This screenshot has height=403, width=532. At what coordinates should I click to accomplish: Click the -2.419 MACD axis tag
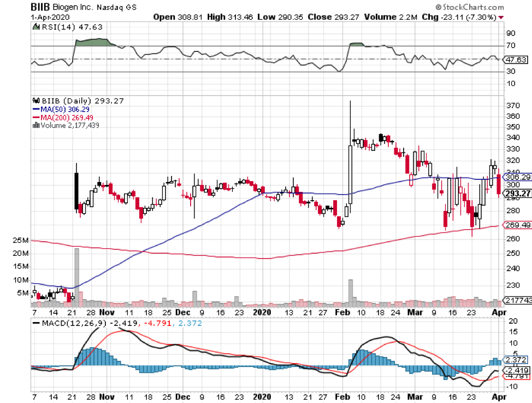coord(517,370)
